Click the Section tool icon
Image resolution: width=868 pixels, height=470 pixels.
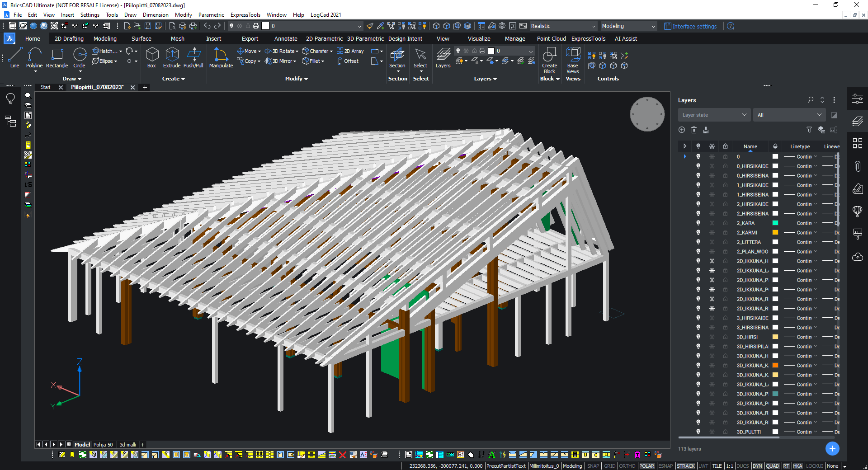[x=397, y=55]
